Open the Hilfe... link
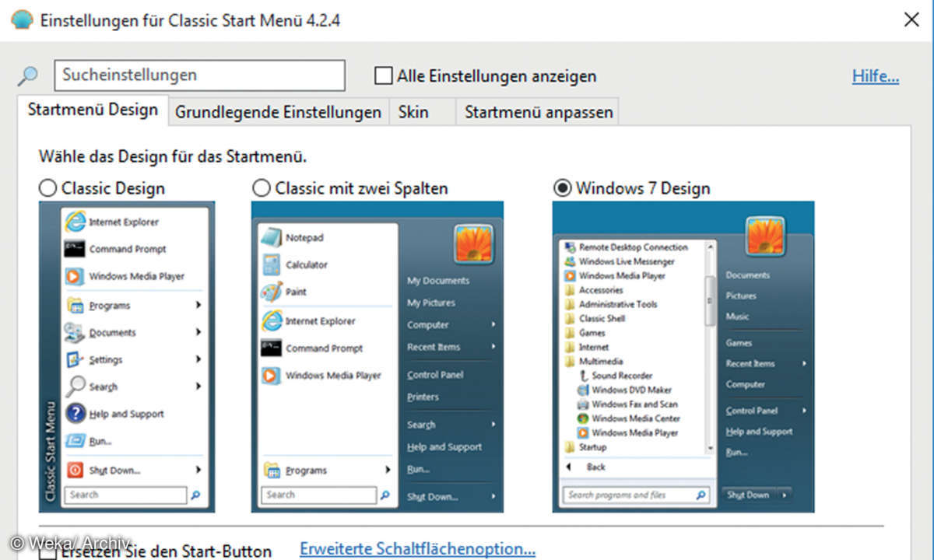Viewport: 934px width, 560px height. (876, 76)
